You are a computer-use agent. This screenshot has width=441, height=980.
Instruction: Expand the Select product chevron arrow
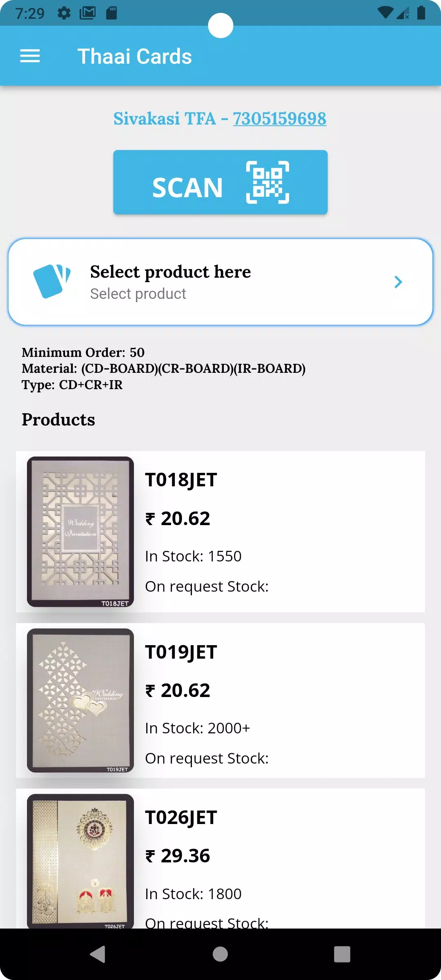[398, 282]
